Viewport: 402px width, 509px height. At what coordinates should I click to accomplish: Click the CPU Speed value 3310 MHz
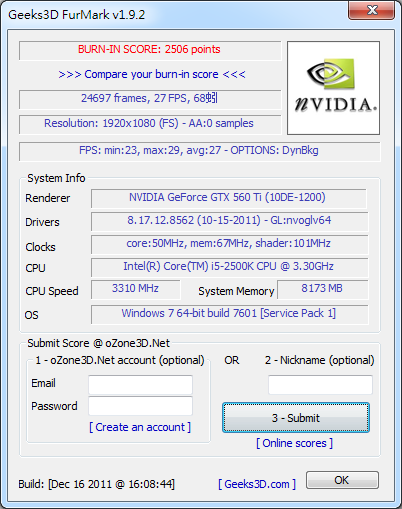click(136, 289)
